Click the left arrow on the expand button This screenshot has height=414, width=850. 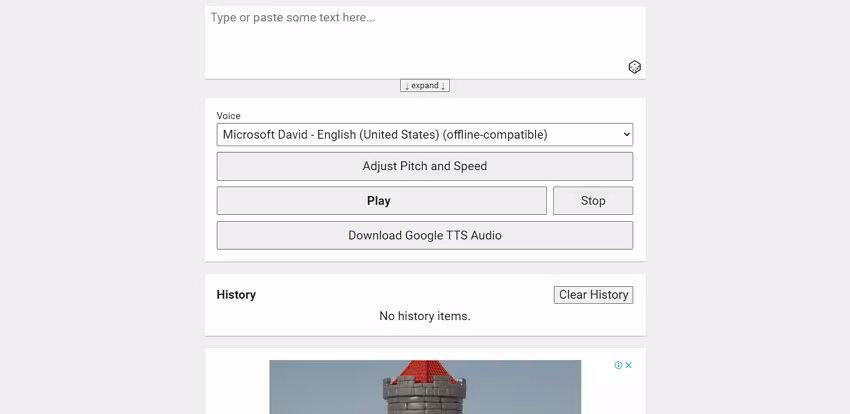[x=407, y=86]
